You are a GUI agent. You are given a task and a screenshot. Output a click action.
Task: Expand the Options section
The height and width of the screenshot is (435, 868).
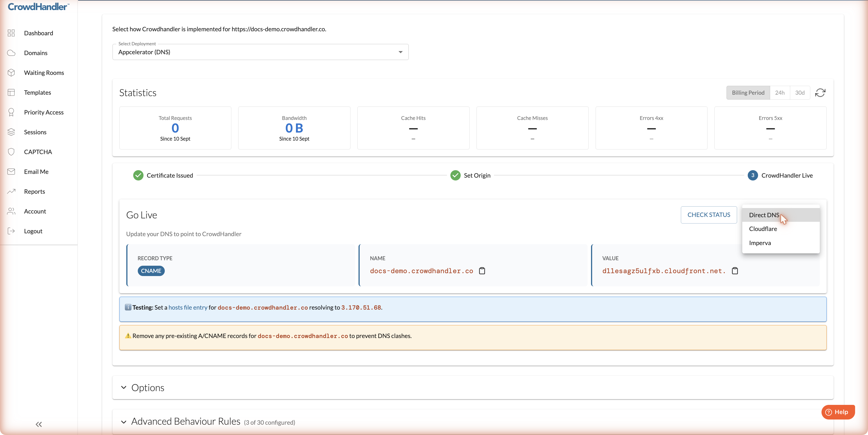[x=473, y=388]
